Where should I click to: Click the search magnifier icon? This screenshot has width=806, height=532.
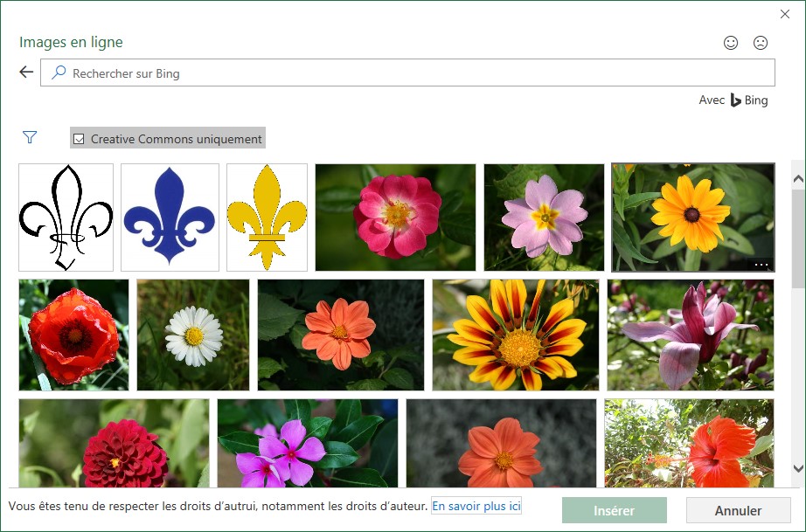pos(59,73)
